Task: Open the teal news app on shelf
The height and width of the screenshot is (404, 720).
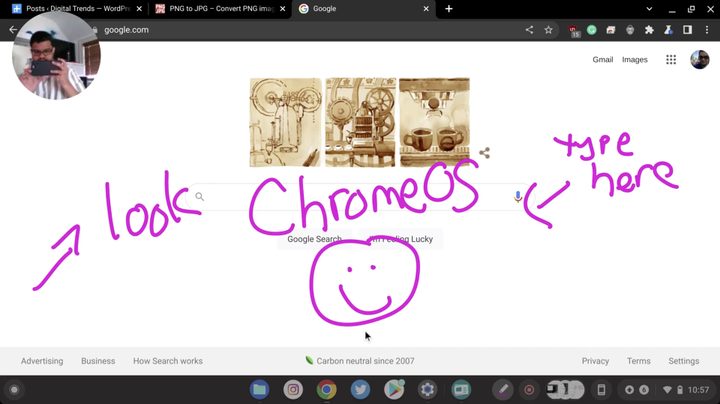Action: point(461,390)
